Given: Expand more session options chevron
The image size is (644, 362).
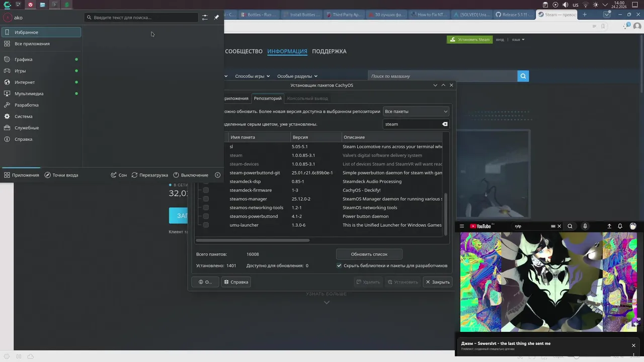Looking at the screenshot, I should tap(217, 175).
